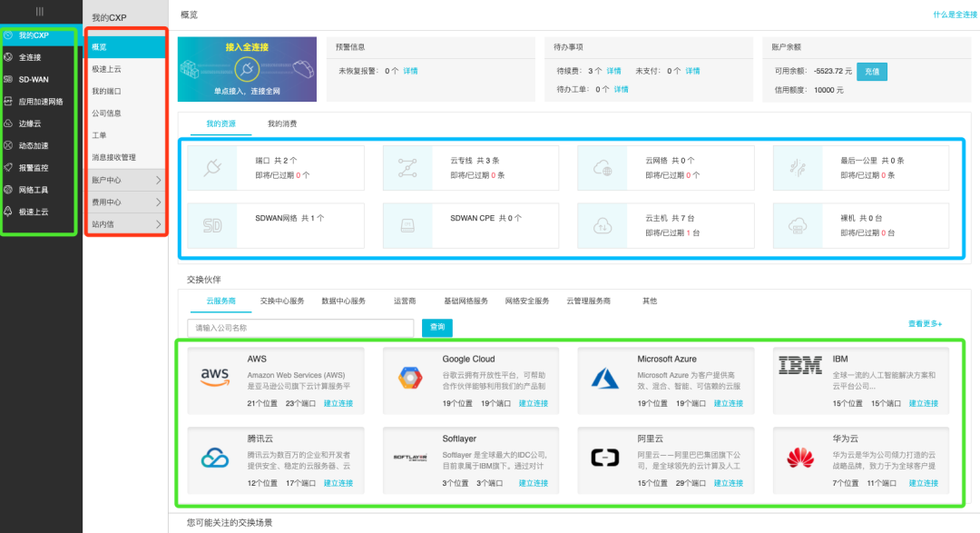Click the 最后一公里 resource icon
980x533 pixels.
coord(798,168)
